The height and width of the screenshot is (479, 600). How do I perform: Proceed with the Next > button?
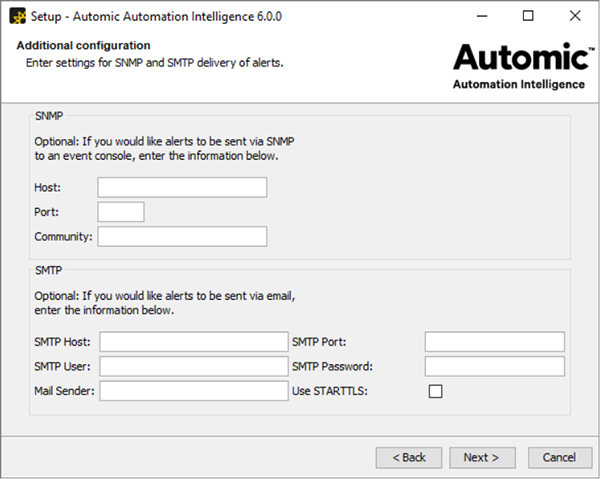coord(482,458)
